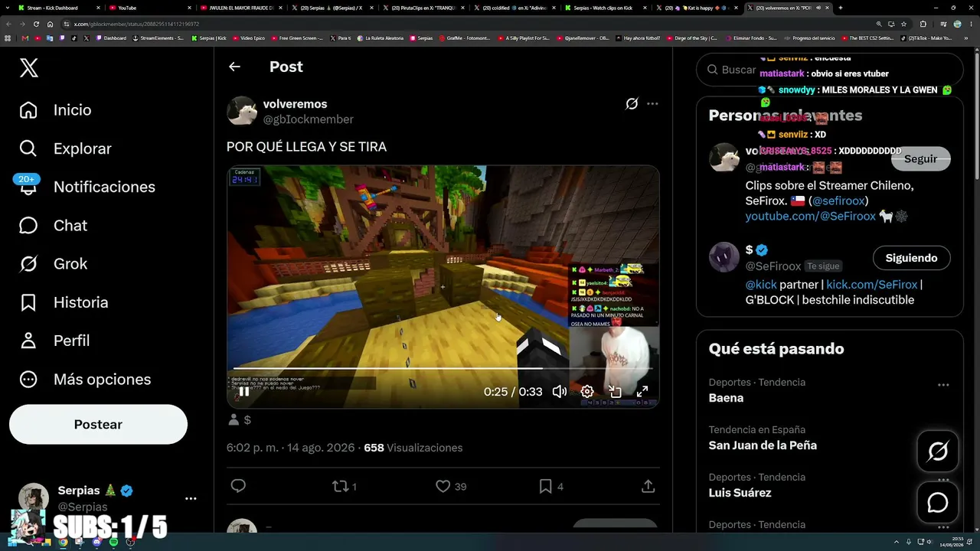Open volveremos author avatar on the post
Viewport: 980px width, 551px height.
click(x=242, y=111)
